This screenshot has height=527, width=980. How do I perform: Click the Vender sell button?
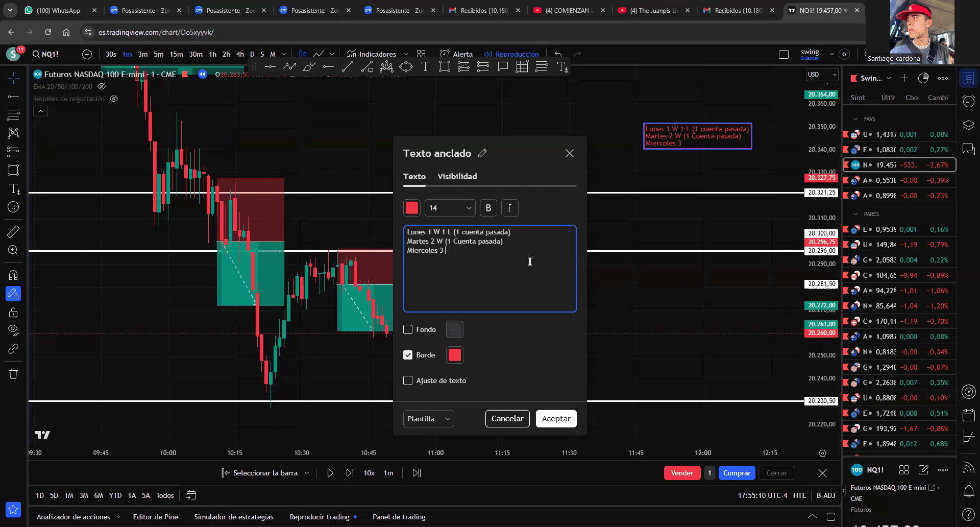682,473
